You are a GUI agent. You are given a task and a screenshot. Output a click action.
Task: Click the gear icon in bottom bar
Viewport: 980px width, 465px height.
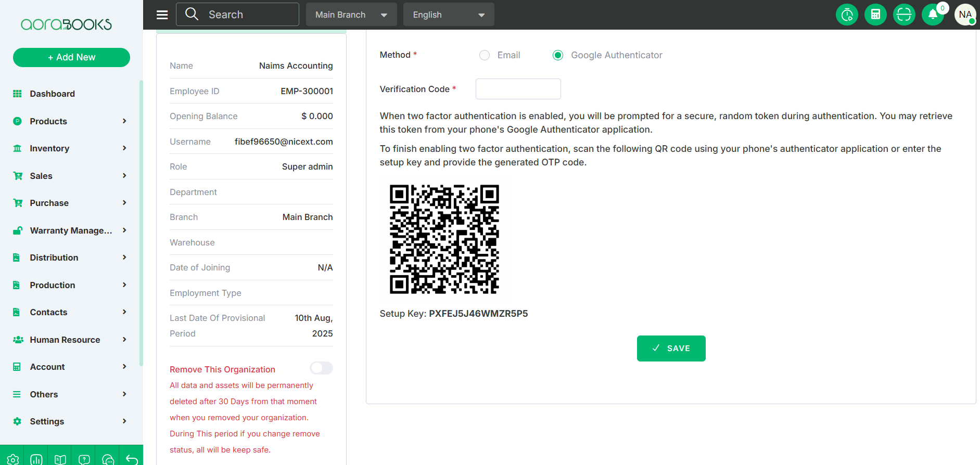(12, 459)
